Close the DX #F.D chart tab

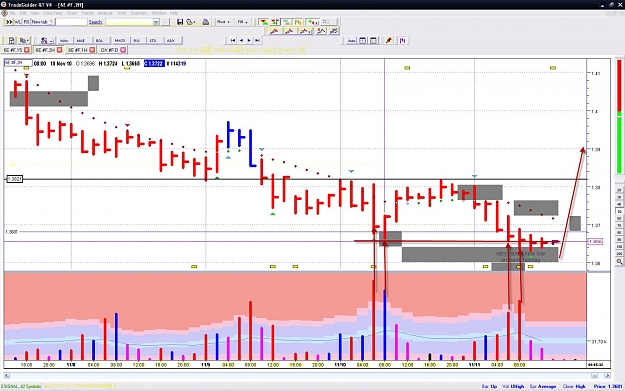click(x=123, y=50)
